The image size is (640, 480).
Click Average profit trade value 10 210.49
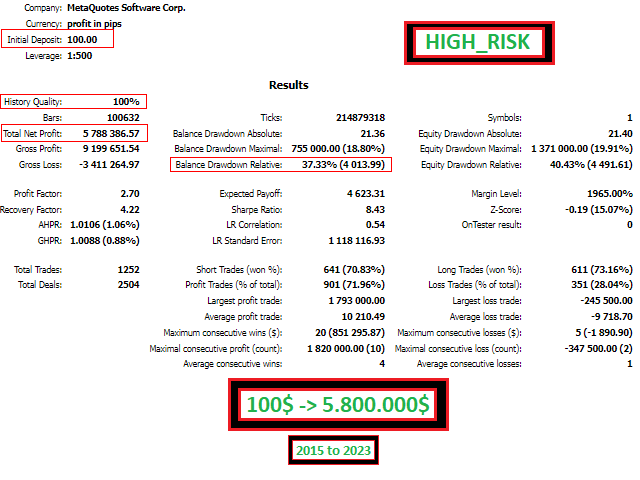[x=363, y=316]
